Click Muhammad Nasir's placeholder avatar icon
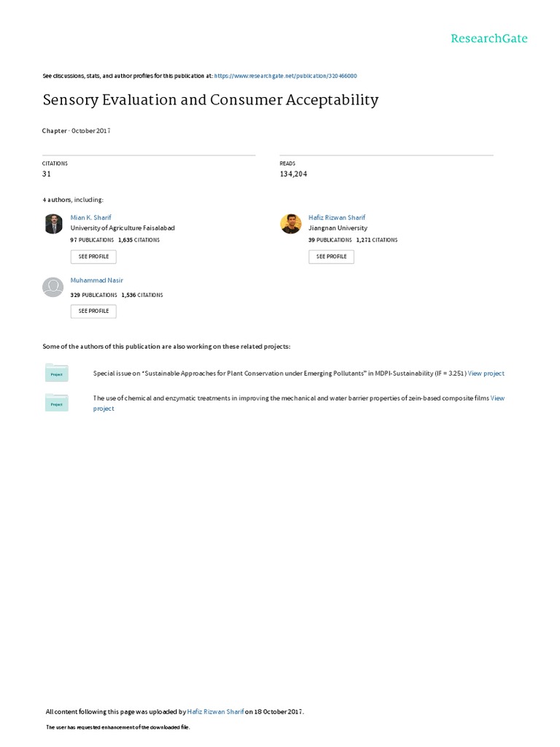The width and height of the screenshot is (560, 747). coord(53,287)
